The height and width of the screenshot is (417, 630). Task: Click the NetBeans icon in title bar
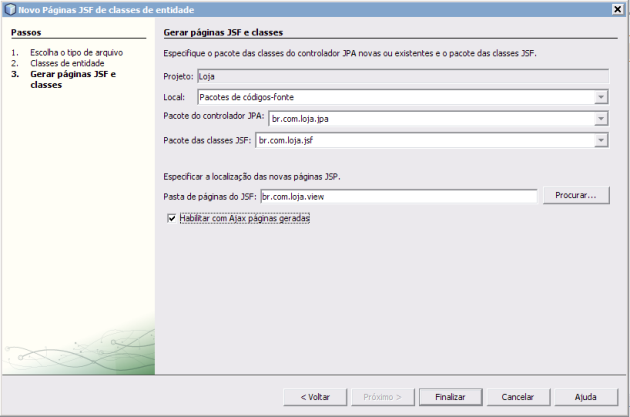click(x=10, y=9)
